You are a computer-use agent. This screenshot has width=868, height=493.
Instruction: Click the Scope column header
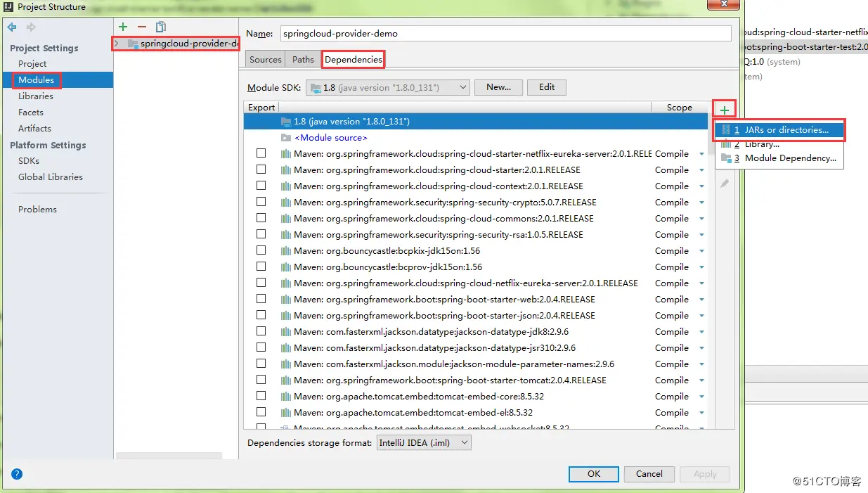click(680, 108)
